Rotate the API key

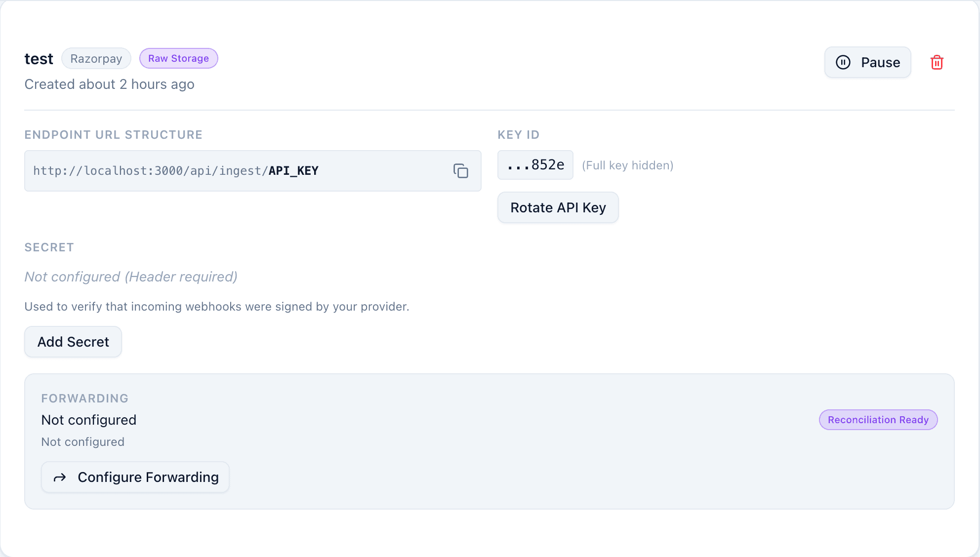click(558, 208)
